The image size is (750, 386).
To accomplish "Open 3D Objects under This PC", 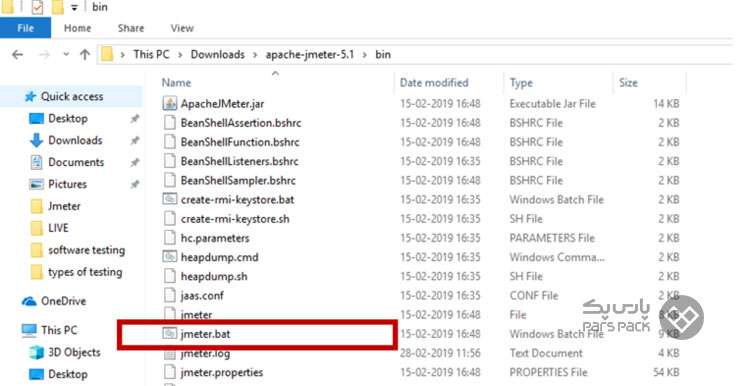I will [74, 353].
